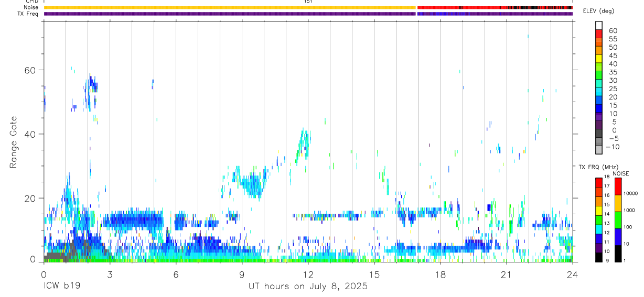Click the Range Gate 60 tick label

click(x=30, y=70)
